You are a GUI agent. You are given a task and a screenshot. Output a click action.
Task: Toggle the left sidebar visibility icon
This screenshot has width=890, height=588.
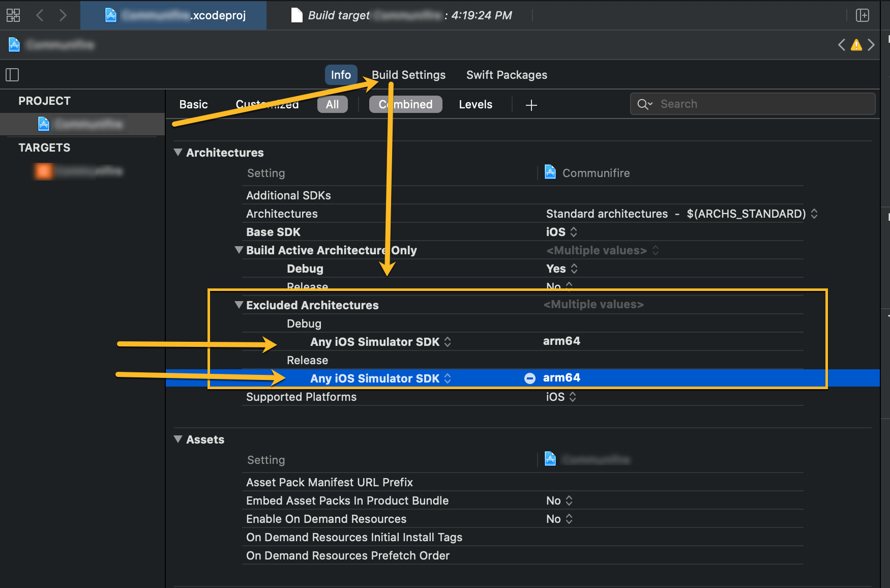pos(12,75)
